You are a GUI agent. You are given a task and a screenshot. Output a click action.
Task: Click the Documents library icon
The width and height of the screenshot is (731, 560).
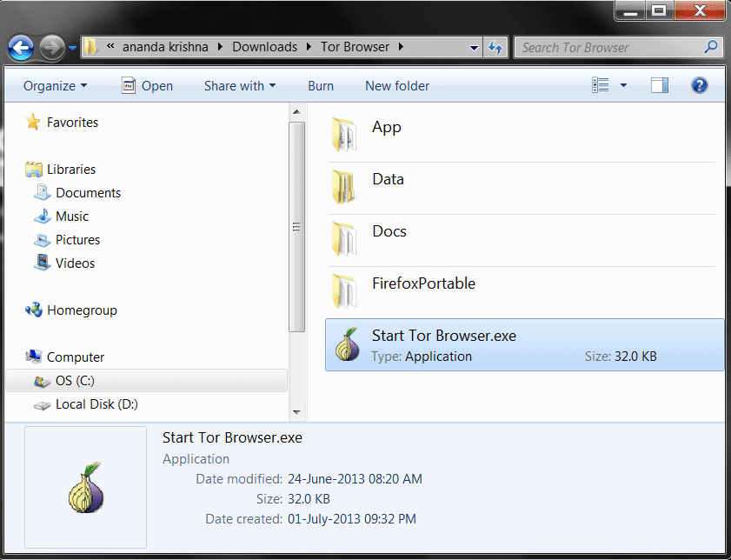point(42,192)
